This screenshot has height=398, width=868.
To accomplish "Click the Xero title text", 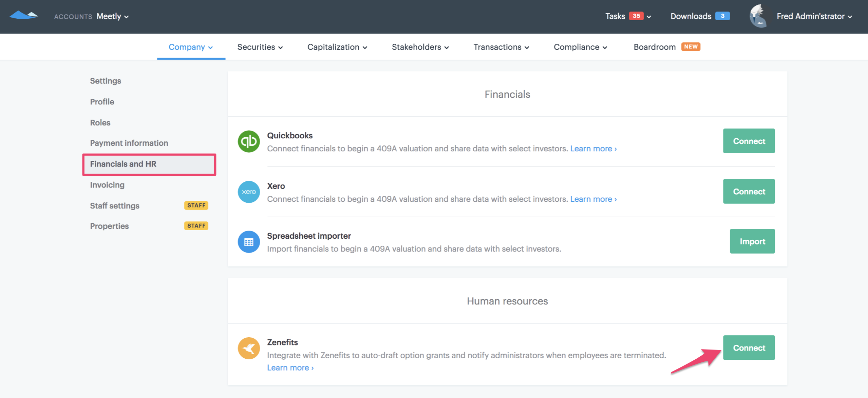I will coord(276,186).
